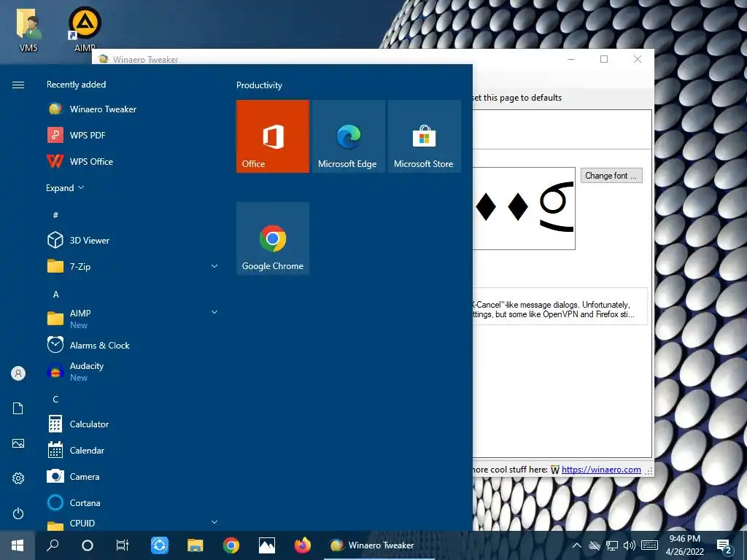747x560 pixels.
Task: Open the touch keyboard tray icon
Action: 649,545
